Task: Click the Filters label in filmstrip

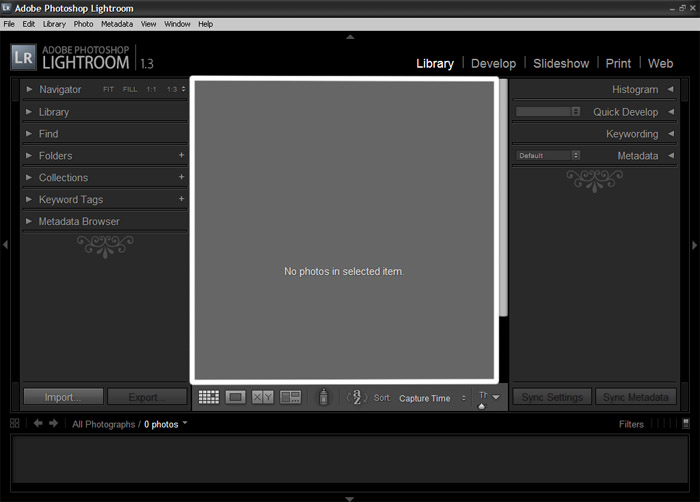Action: [631, 424]
